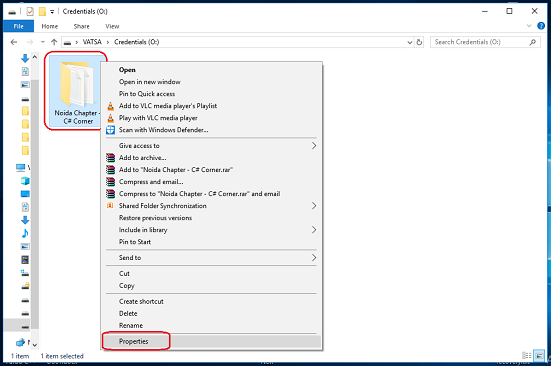The height and width of the screenshot is (366, 551).
Task: Click WinRAR icon for Compress to rar and email
Action: pos(111,194)
